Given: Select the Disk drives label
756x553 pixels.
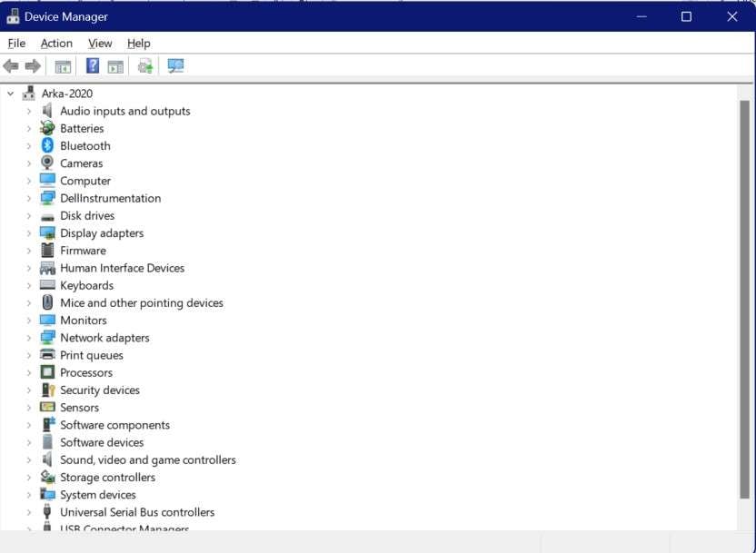Looking at the screenshot, I should [87, 216].
